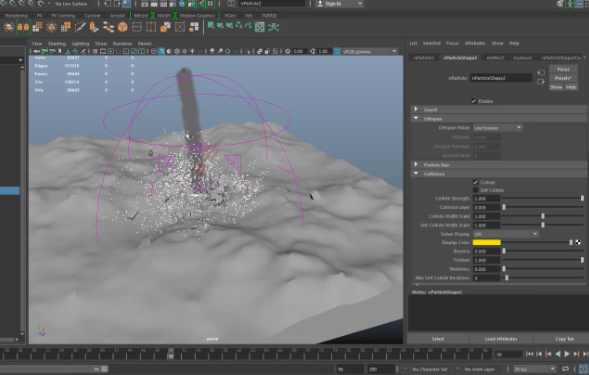The width and height of the screenshot is (589, 375).
Task: Adjust the Friction slider
Action: click(543, 260)
